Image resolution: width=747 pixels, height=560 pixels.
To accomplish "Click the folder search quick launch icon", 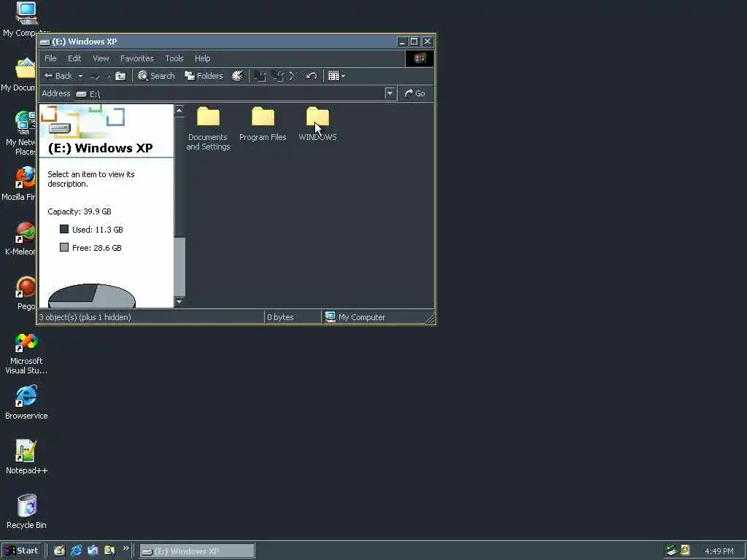I will [x=109, y=551].
